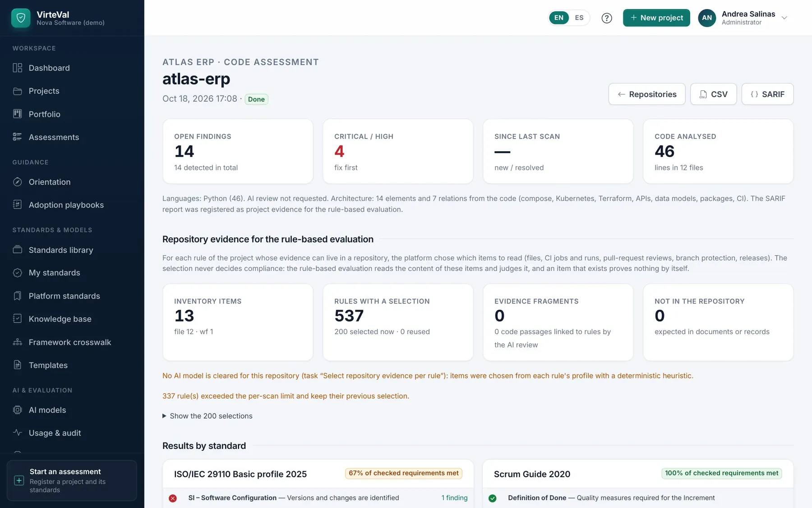
Task: Click the Knowledge base icon
Action: 18,319
